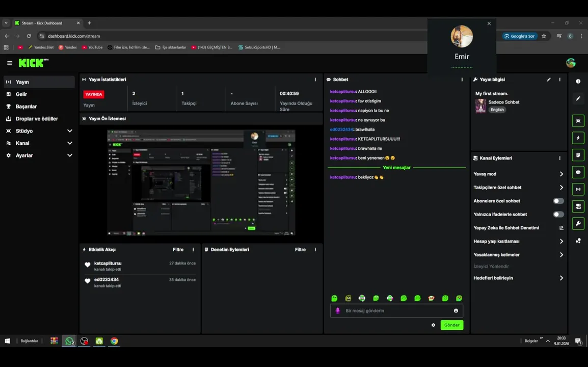
Task: Open Etkinlik Akışı three-dot options
Action: [194, 250]
